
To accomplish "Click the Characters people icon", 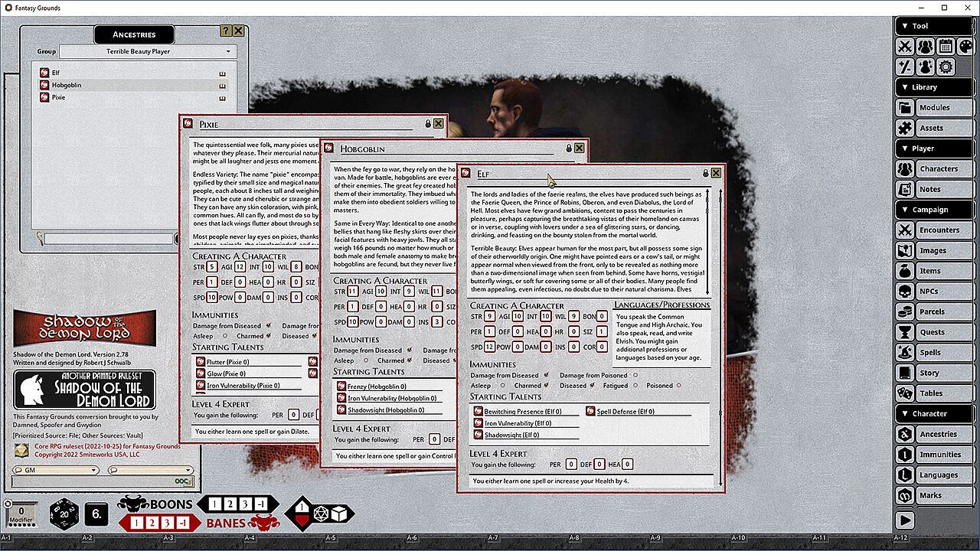I will point(905,169).
